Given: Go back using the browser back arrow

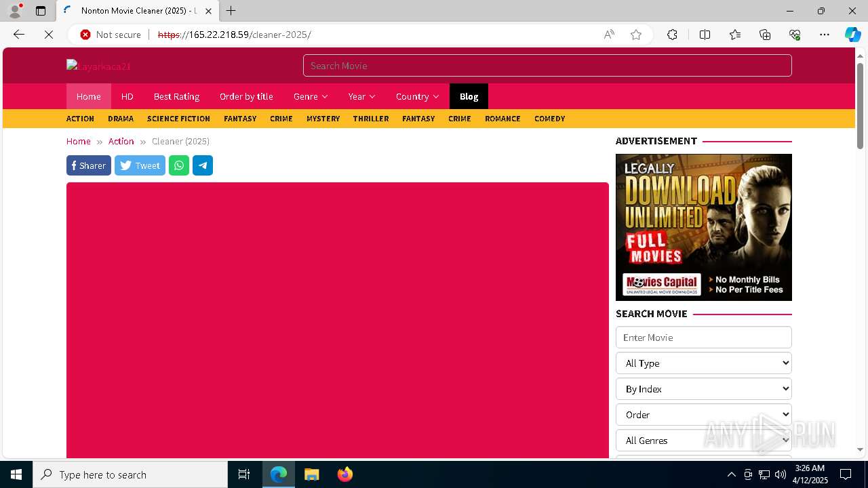Looking at the screenshot, I should (19, 35).
